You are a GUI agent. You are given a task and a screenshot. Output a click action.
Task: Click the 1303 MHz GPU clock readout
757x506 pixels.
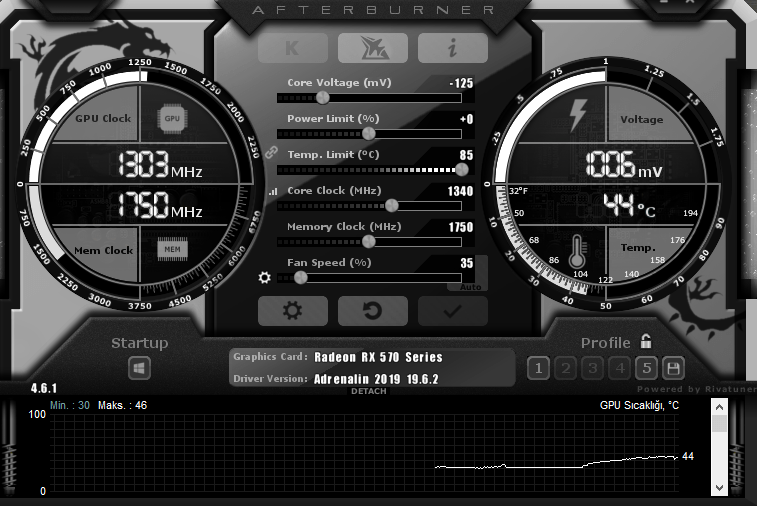click(160, 164)
